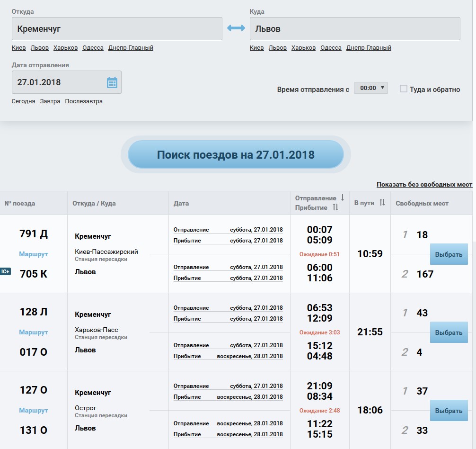Click the calendar icon in date field
Image resolution: width=476 pixels, height=449 pixels.
112,82
